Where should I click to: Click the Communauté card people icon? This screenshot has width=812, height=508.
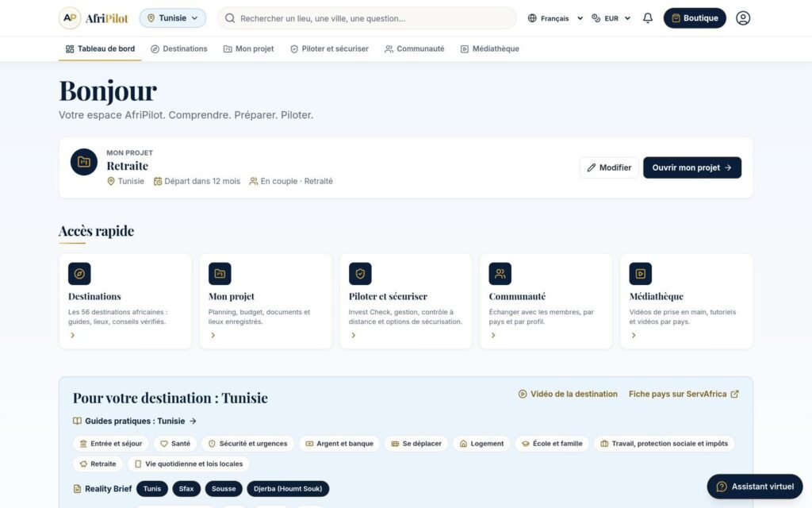500,274
